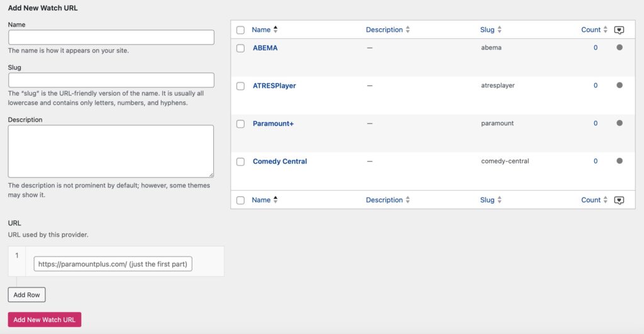Click the 'Add New Watch URL' heading
This screenshot has width=644, height=334.
pyautogui.click(x=43, y=8)
